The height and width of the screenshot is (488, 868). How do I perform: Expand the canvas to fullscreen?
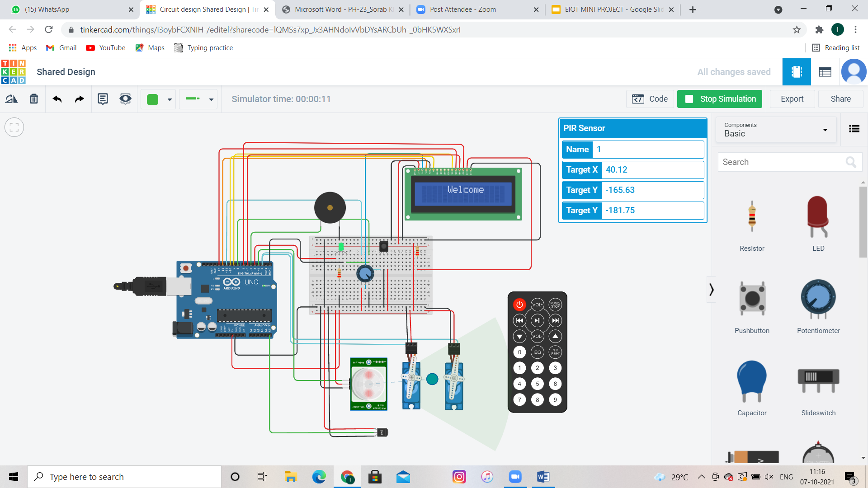(x=14, y=127)
